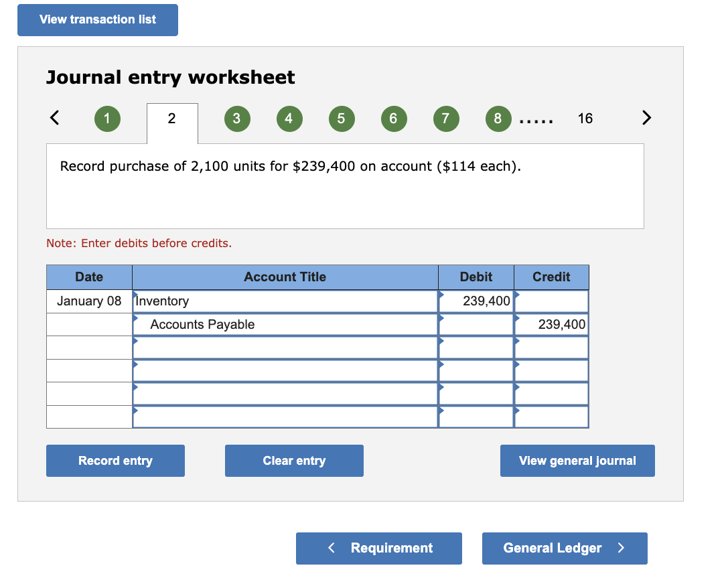This screenshot has width=726, height=588.
Task: Click the sixth row account title field
Action: (x=285, y=417)
